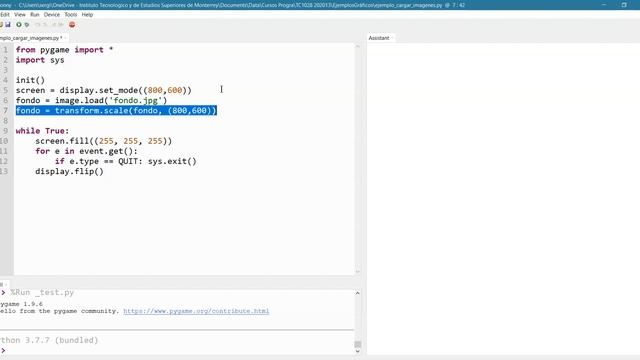
Task: Click the 'init()' line
Action: point(30,80)
